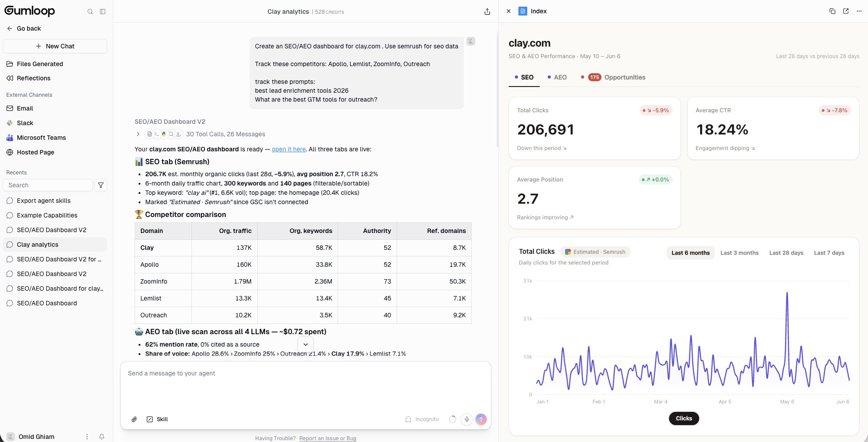Show Last 28 days on chart
The image size is (868, 442).
(x=786, y=253)
